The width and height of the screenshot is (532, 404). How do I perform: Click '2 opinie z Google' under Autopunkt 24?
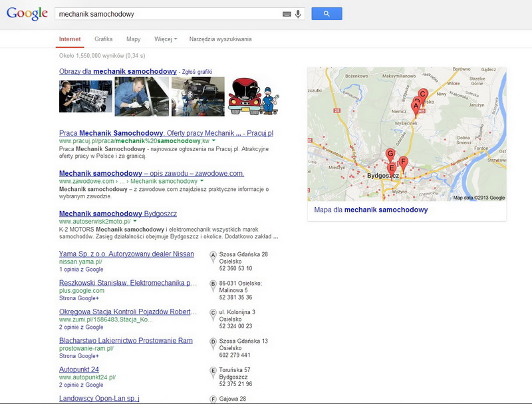81,385
